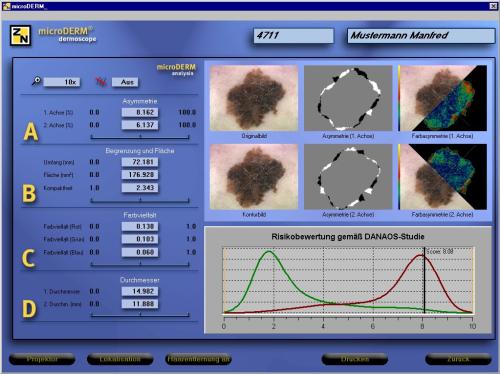This screenshot has width=500, height=374.
Task: Click the Farbvielfalt Grün value 0.103
Action: tap(140, 239)
